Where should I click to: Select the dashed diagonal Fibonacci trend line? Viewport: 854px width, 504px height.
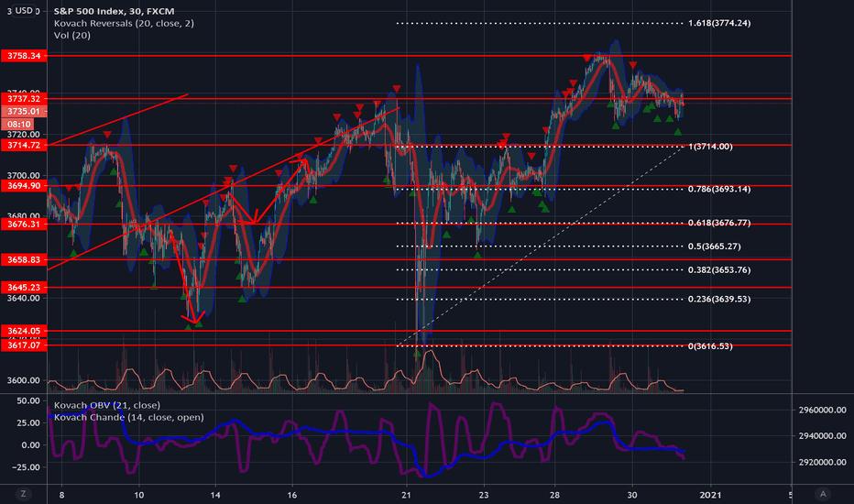click(541, 247)
